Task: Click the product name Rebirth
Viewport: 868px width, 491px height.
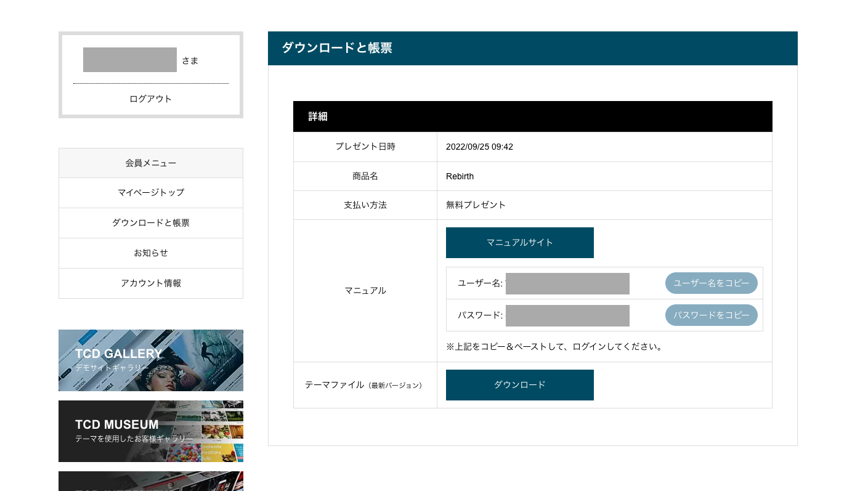Action: (x=460, y=176)
